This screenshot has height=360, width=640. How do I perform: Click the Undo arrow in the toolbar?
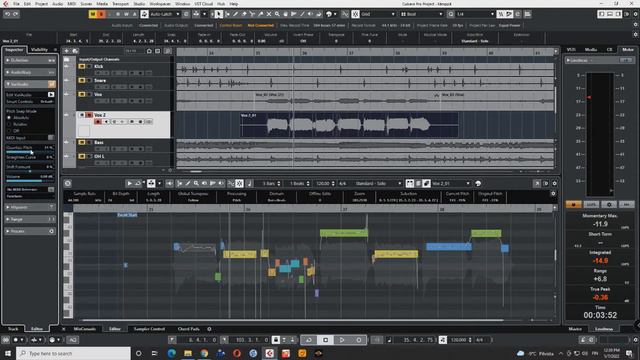7,14
